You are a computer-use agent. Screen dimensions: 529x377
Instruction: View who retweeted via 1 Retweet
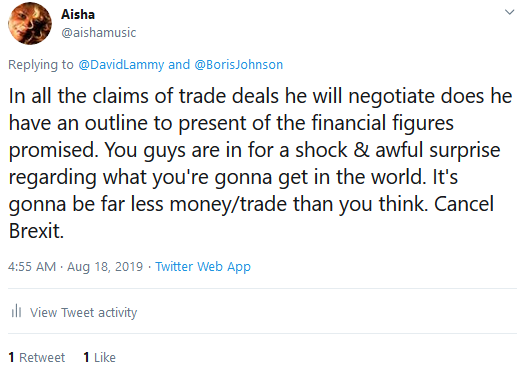click(37, 357)
